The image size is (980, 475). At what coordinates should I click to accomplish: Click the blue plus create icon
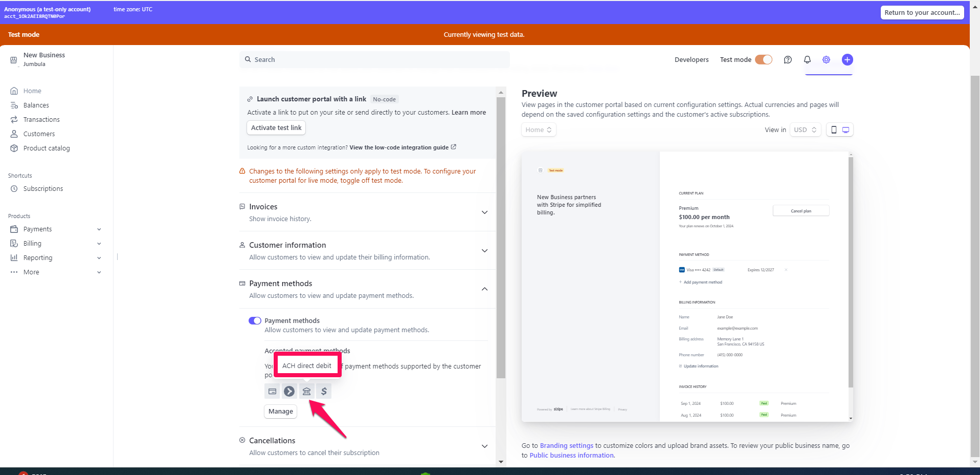pyautogui.click(x=847, y=59)
